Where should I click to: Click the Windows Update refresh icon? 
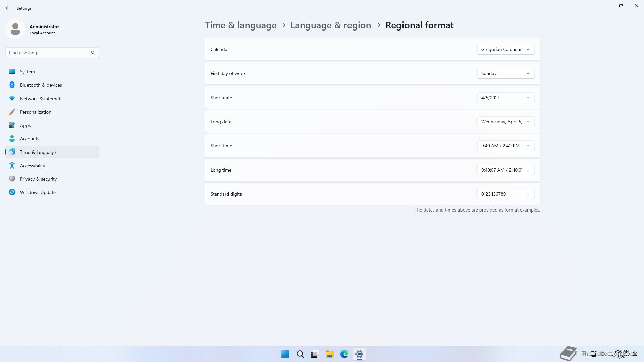pos(12,192)
